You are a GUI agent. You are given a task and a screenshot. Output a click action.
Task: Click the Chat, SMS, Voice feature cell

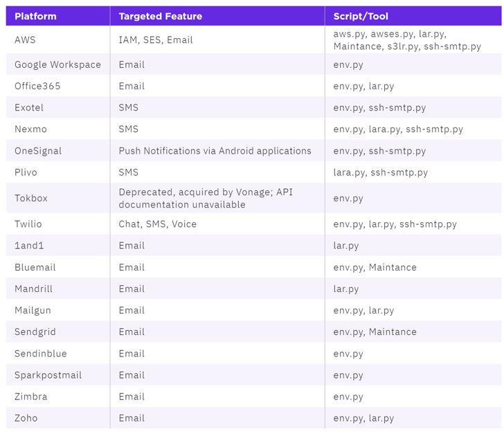[x=157, y=224]
